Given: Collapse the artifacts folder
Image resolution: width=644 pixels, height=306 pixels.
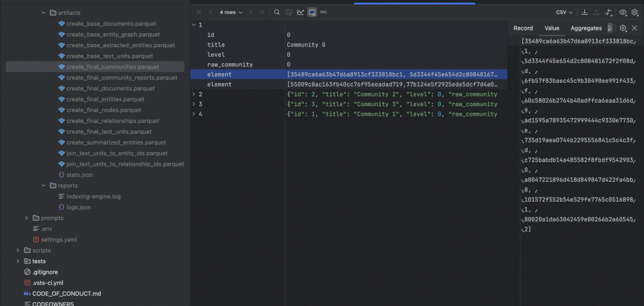Looking at the screenshot, I should click(x=44, y=13).
